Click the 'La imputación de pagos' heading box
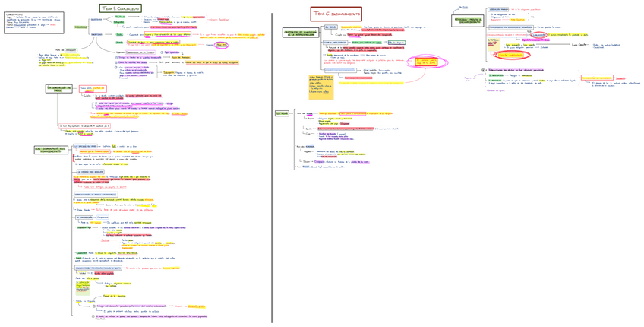This screenshot has height=327, width=644. click(58, 89)
